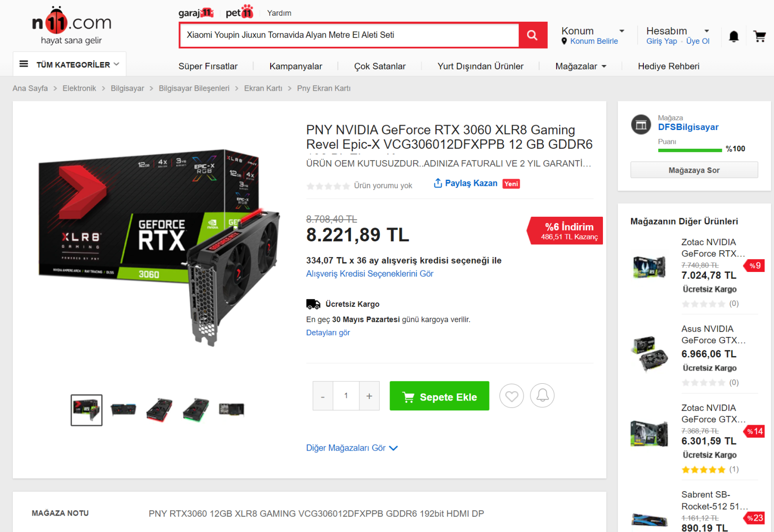Expand TÜM KATEGORİLER menu
Image resolution: width=774 pixels, height=532 pixels.
pos(70,64)
